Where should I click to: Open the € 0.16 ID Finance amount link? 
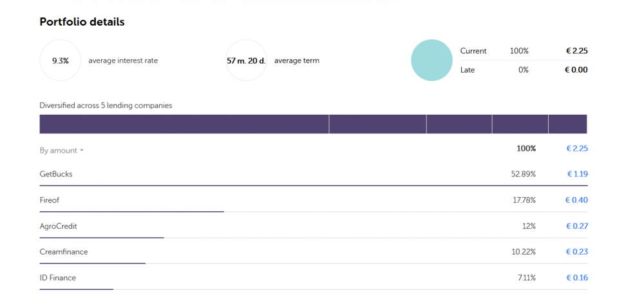pyautogui.click(x=576, y=278)
